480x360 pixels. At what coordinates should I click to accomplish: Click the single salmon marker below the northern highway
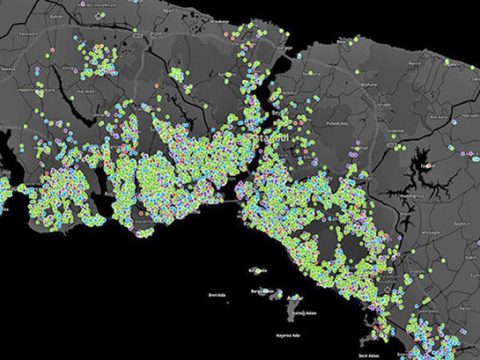[157, 86]
